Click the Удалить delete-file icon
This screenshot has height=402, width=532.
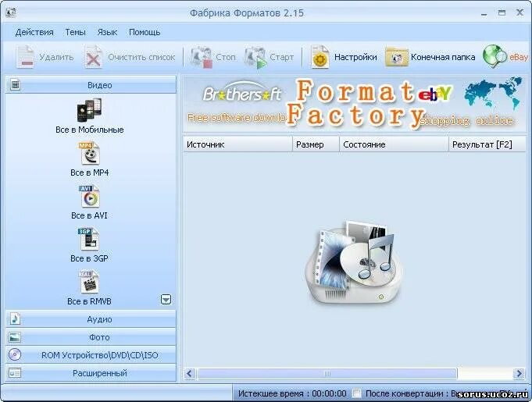coord(25,57)
